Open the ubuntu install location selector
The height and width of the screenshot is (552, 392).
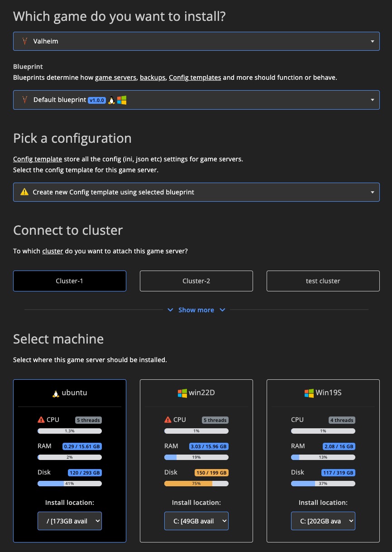[x=69, y=521]
